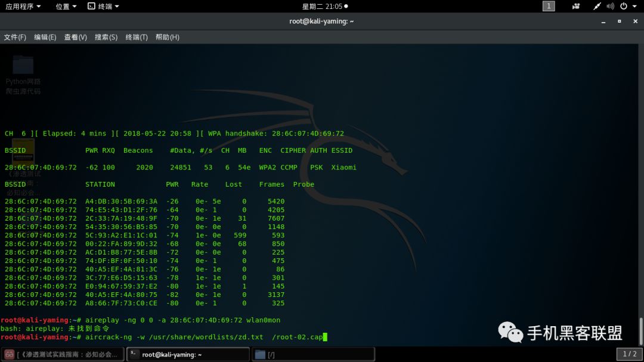The width and height of the screenshot is (644, 362).
Task: Click station 54:35:30:56:B5:85
Action: 121,227
